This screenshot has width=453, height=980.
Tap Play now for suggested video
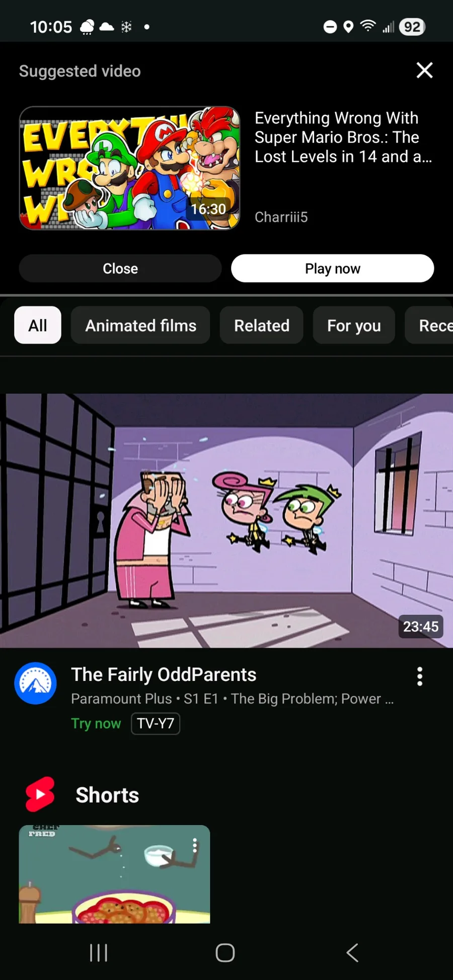pyautogui.click(x=332, y=269)
